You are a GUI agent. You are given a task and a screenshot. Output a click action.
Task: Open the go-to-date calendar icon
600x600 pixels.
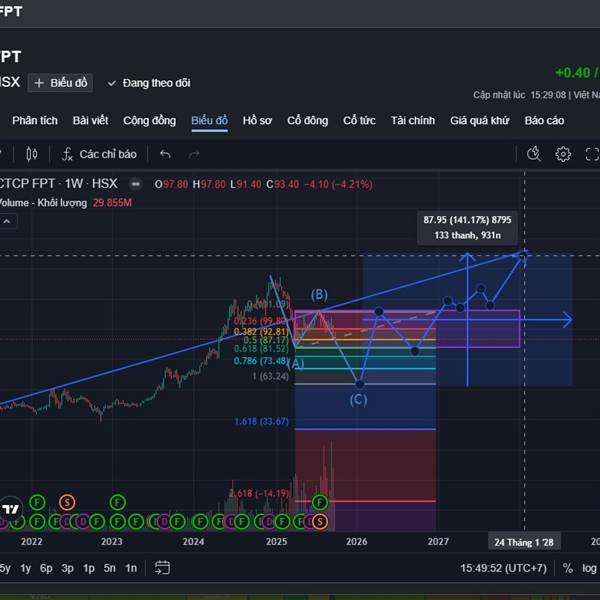pos(162,568)
